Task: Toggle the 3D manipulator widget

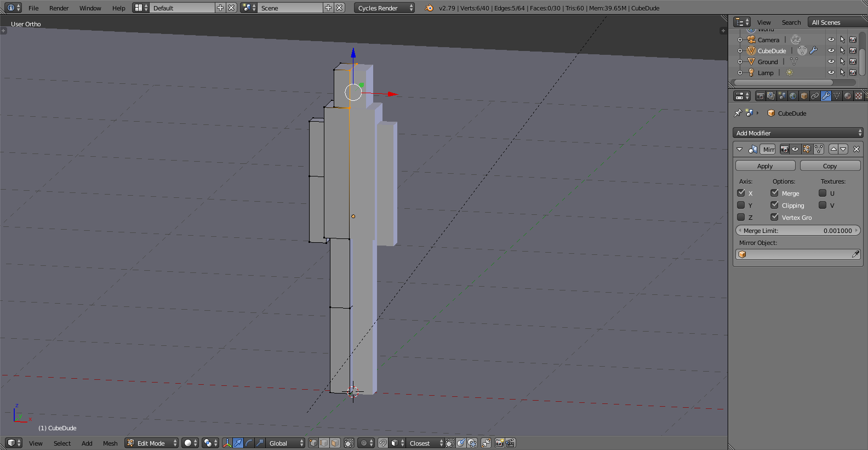Action: click(227, 443)
